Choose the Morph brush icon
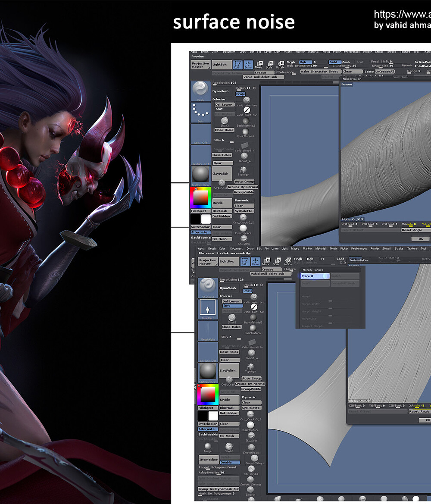The height and width of the screenshot is (504, 431). click(208, 447)
